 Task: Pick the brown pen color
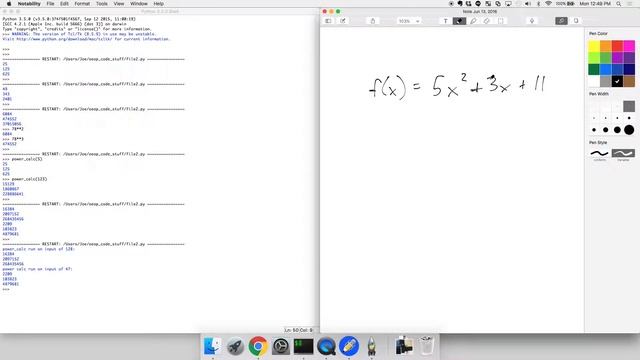629,81
